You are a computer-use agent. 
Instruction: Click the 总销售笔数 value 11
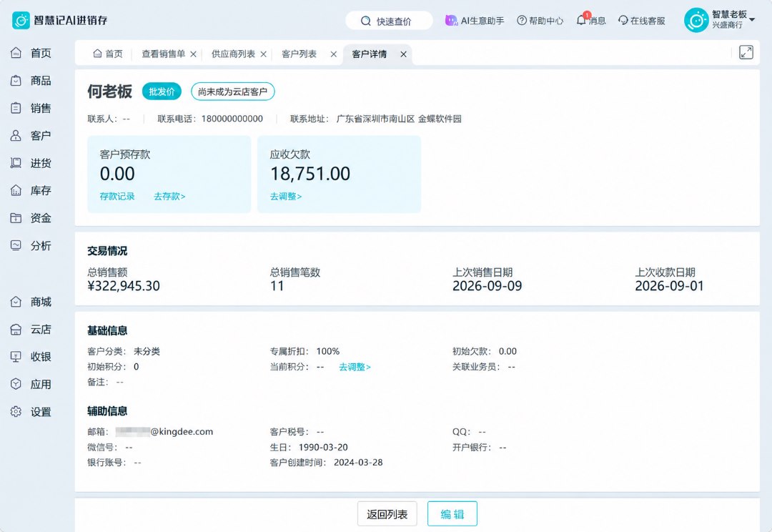coord(277,286)
